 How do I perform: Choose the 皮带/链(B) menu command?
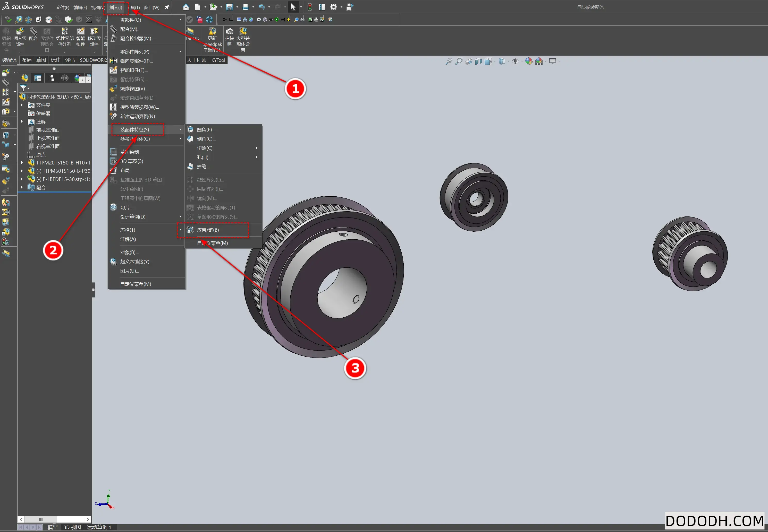click(x=208, y=230)
